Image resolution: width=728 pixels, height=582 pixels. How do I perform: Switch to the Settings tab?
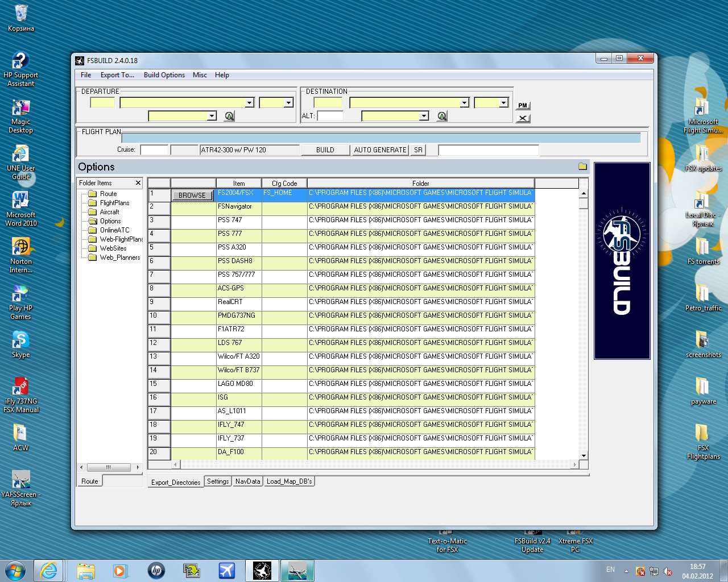(x=218, y=481)
